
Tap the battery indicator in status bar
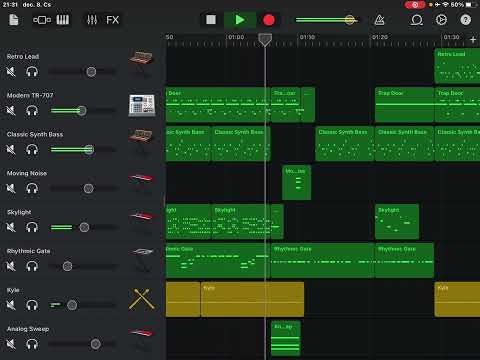[472, 5]
